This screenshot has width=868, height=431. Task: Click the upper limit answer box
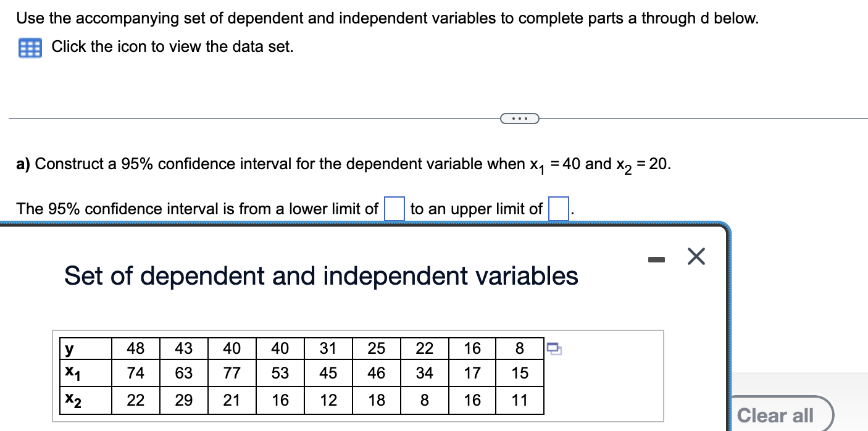click(557, 208)
